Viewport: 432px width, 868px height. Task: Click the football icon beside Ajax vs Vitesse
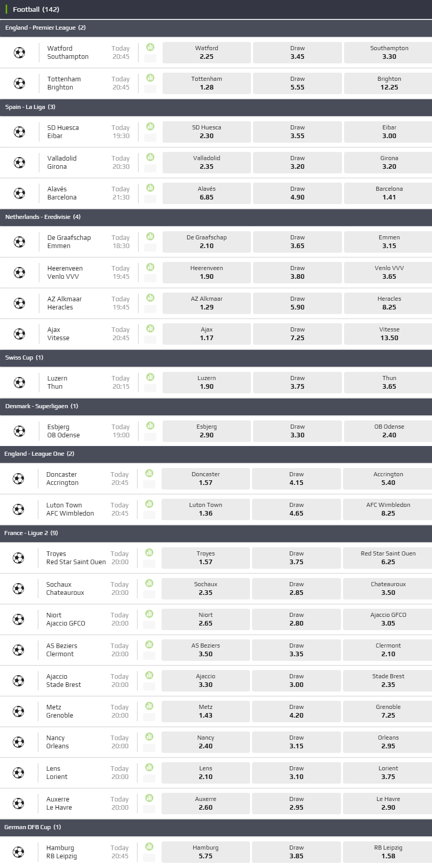tap(19, 334)
